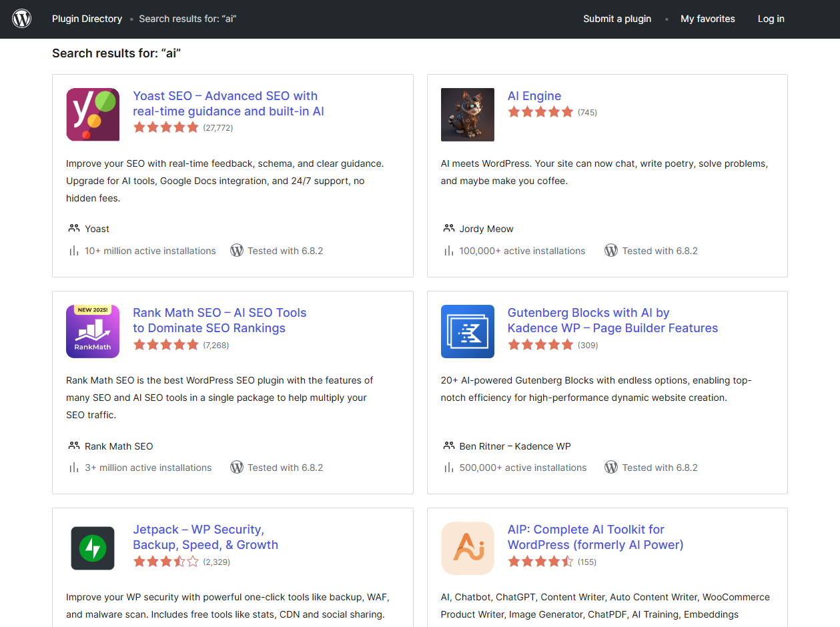
Task: Open My favorites in the header
Action: 707,19
